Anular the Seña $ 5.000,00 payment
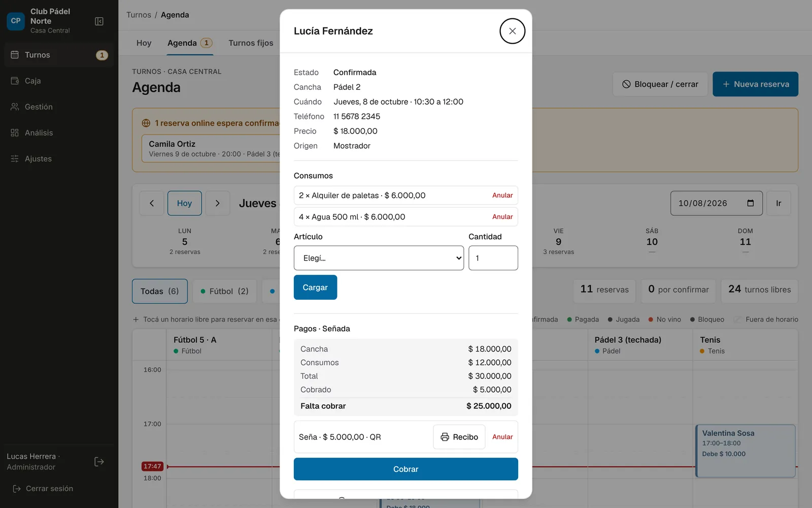The image size is (812, 508). [x=502, y=437]
